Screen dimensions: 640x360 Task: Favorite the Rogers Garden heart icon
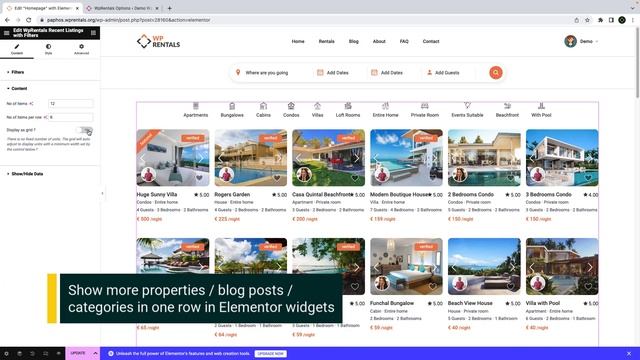[277, 178]
